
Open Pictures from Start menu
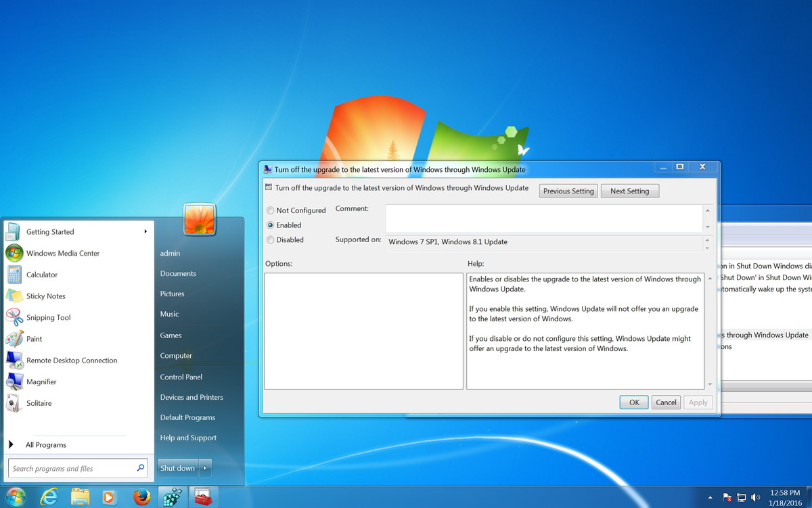coord(172,294)
